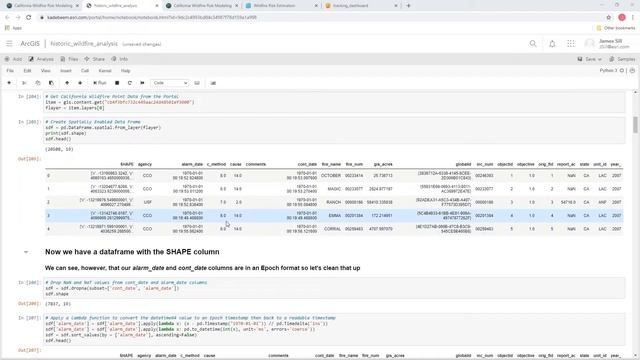
Task: Paste cells below
Action: (x=51, y=83)
